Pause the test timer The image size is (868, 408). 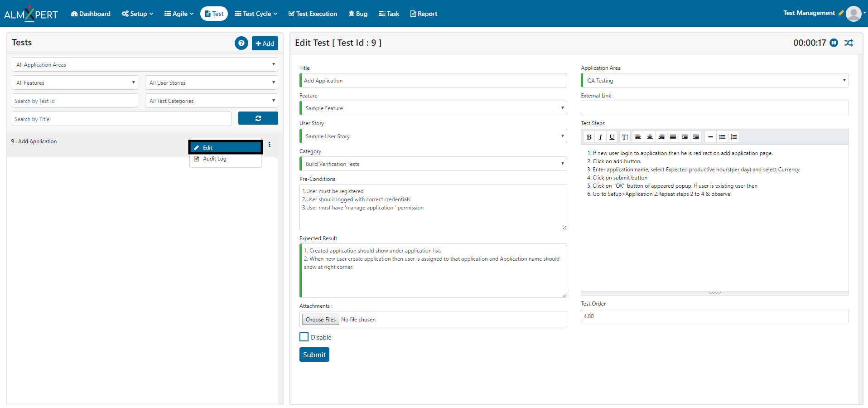click(834, 43)
